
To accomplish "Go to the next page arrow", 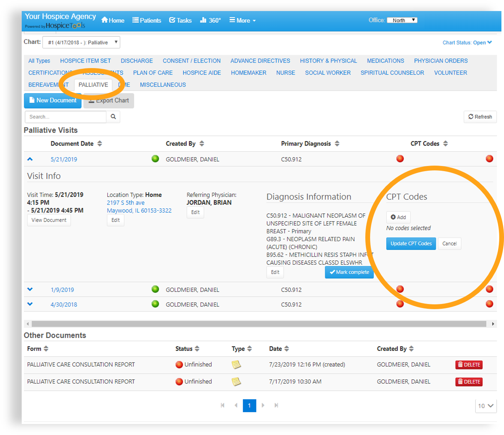I will (x=263, y=405).
